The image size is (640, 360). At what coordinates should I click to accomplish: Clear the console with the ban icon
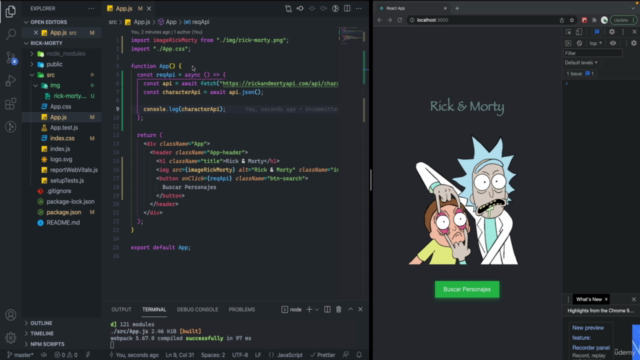(x=579, y=43)
